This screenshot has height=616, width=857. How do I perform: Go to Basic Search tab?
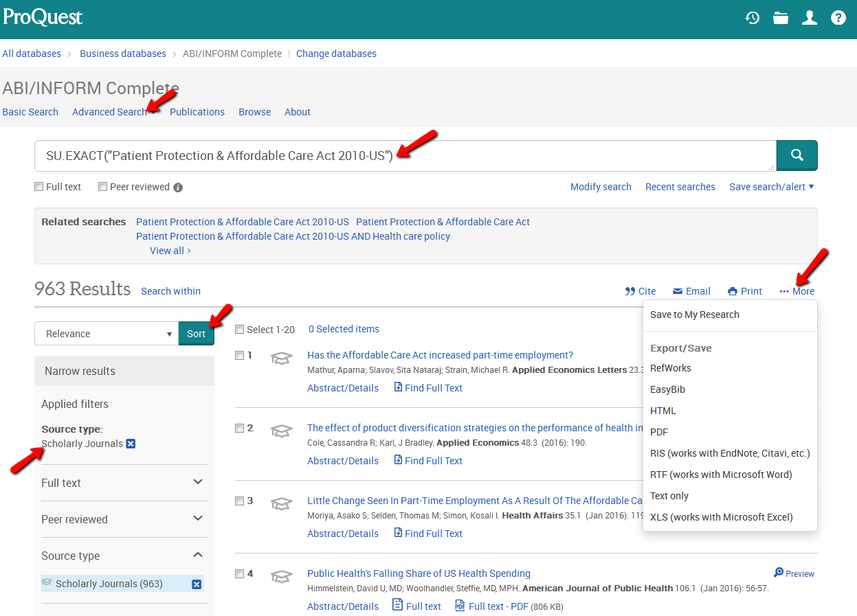tap(30, 112)
